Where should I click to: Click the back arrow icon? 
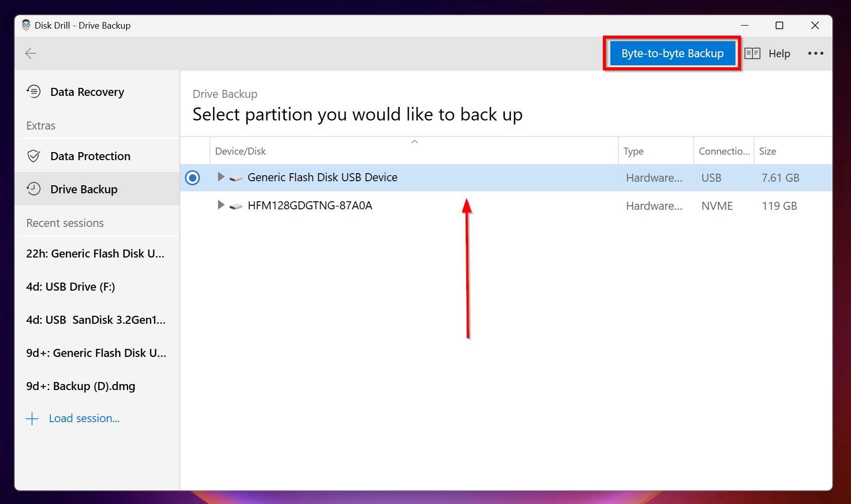pos(31,53)
